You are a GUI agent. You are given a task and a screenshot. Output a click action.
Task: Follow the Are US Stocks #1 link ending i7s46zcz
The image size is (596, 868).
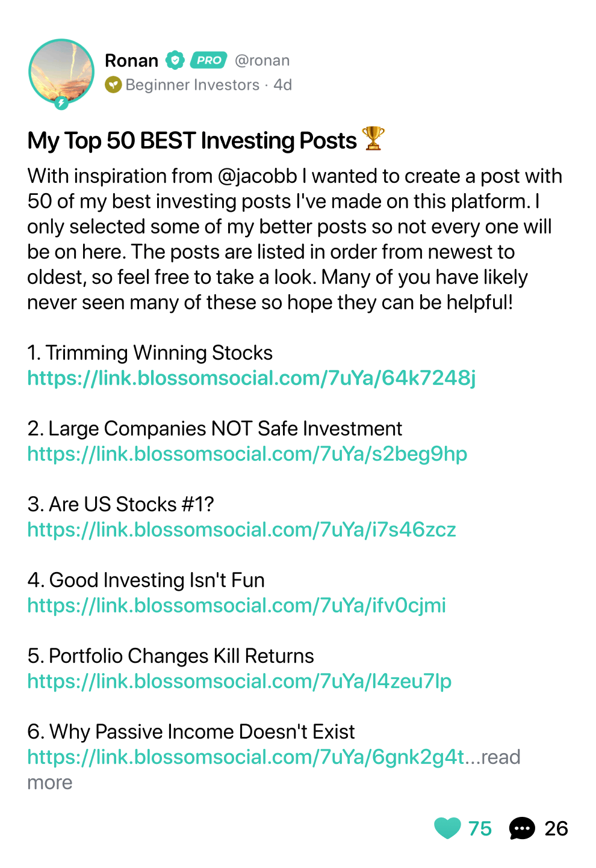point(242,529)
